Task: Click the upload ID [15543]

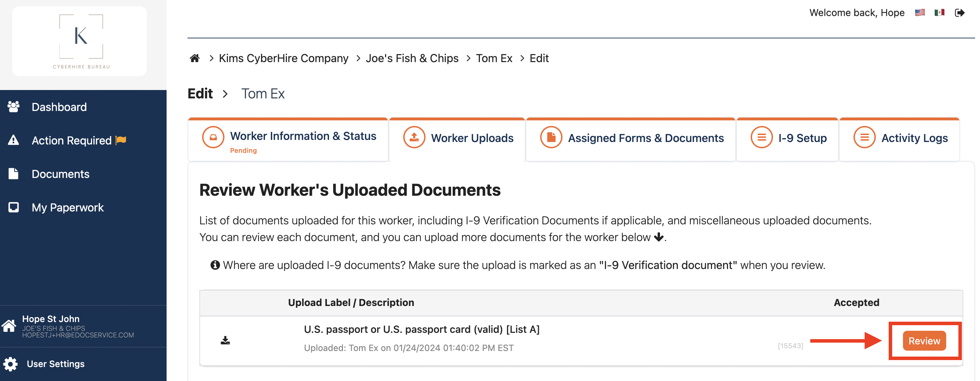Action: tap(790, 345)
